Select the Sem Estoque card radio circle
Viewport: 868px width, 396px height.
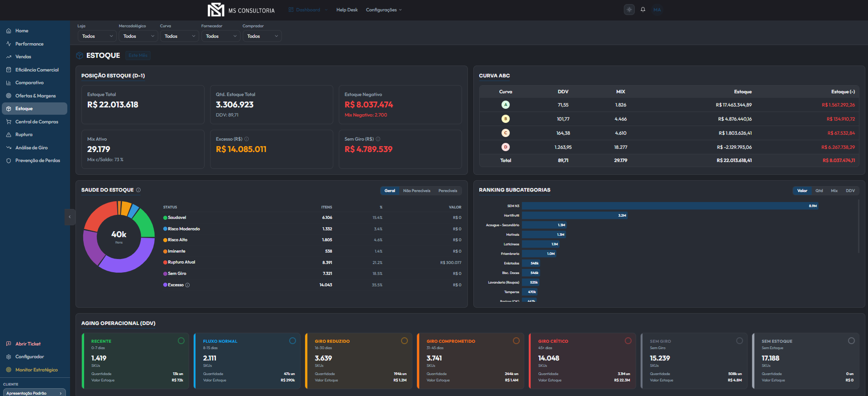pos(851,340)
